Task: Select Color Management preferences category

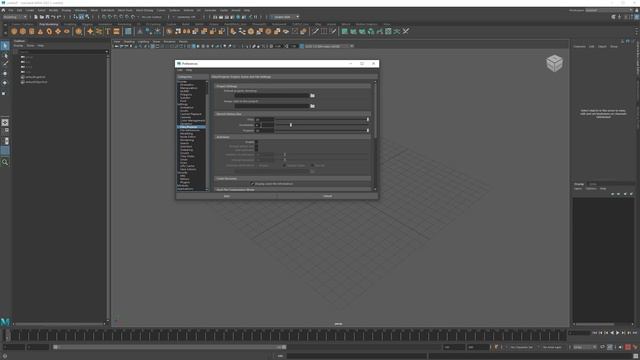Action: [x=193, y=120]
